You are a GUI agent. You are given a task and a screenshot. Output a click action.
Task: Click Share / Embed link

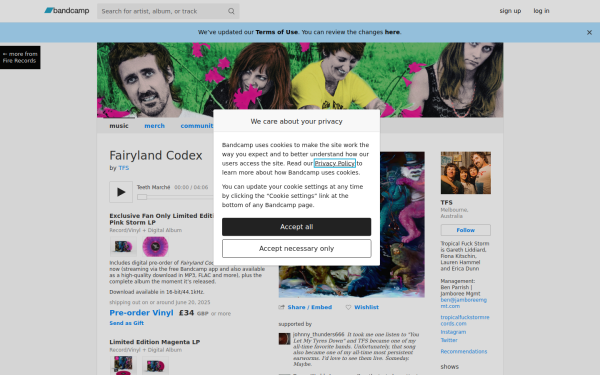click(x=310, y=307)
